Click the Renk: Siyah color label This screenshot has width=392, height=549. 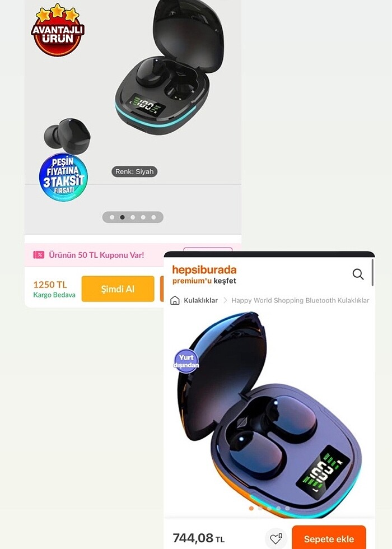pyautogui.click(x=134, y=171)
